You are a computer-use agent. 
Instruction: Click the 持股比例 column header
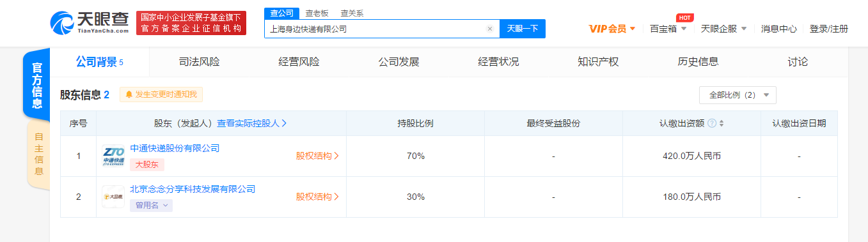(416, 123)
